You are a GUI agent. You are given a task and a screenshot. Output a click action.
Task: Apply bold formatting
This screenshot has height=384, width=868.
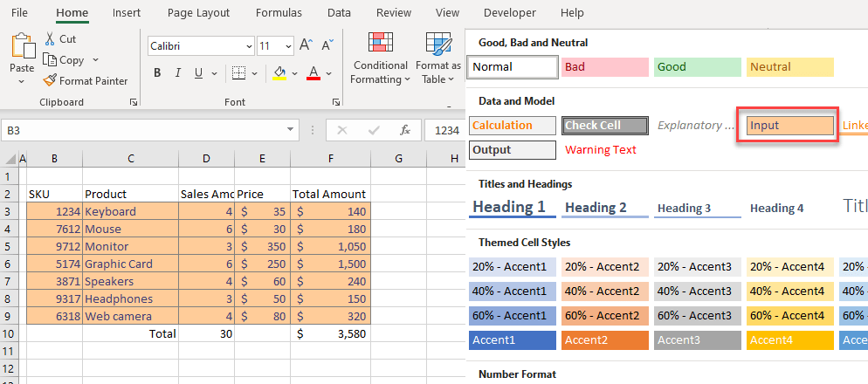point(157,73)
